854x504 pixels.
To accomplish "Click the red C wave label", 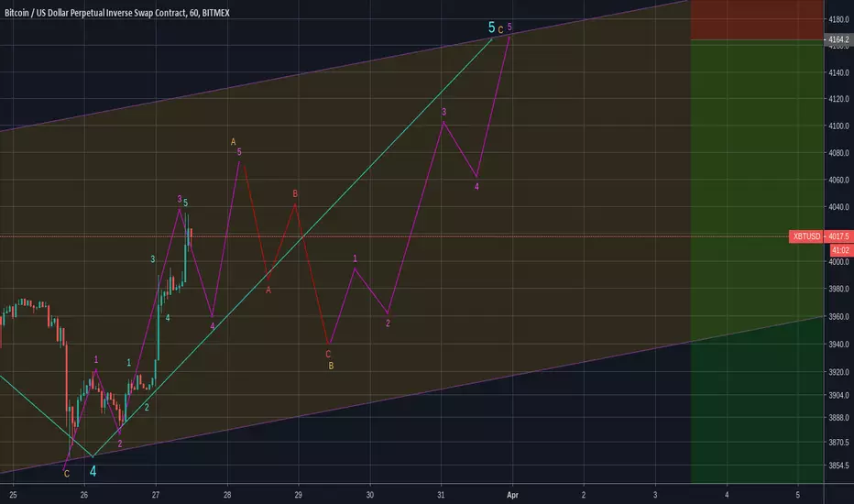I will [x=328, y=354].
